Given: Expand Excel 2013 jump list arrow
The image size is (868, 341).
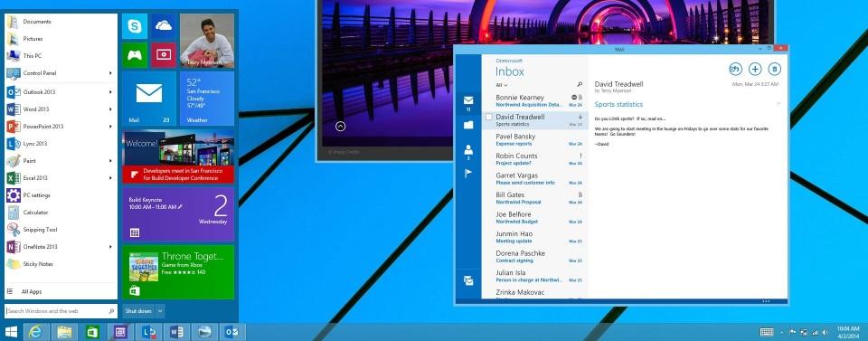Looking at the screenshot, I should (110, 177).
